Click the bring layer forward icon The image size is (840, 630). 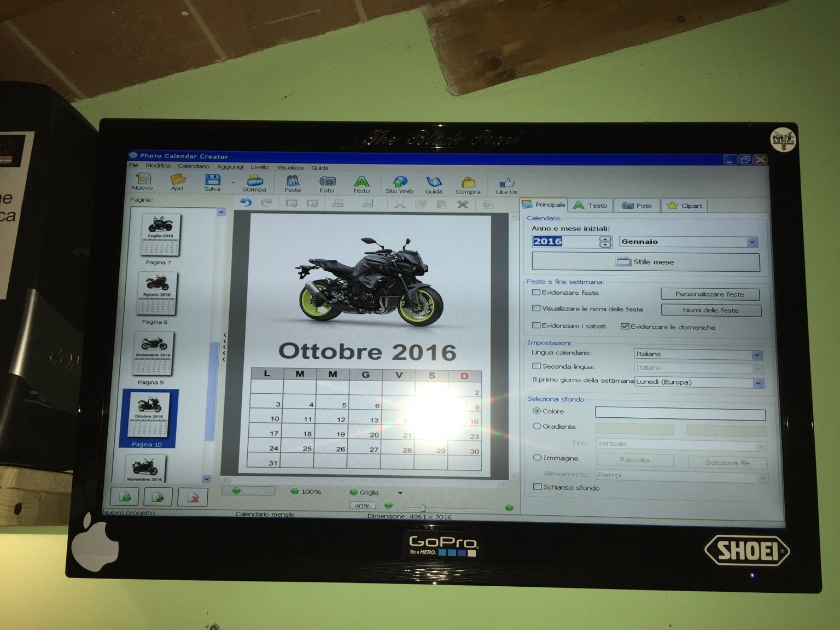[x=291, y=203]
